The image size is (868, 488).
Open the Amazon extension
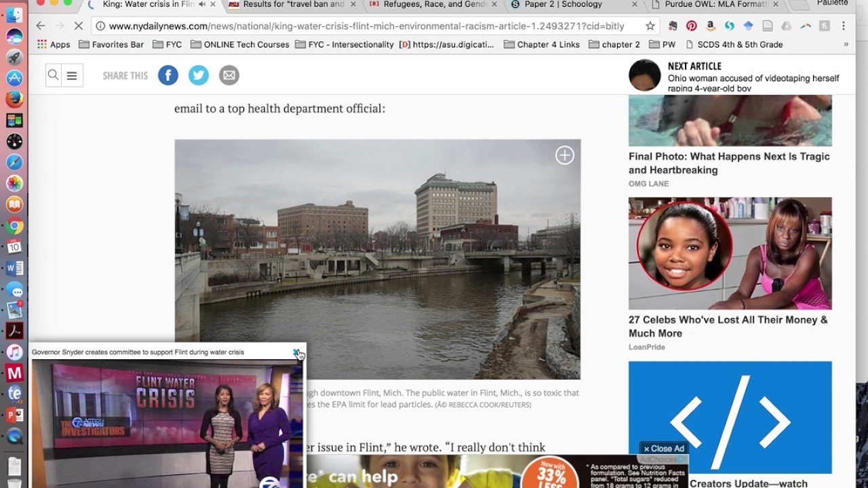pyautogui.click(x=710, y=26)
